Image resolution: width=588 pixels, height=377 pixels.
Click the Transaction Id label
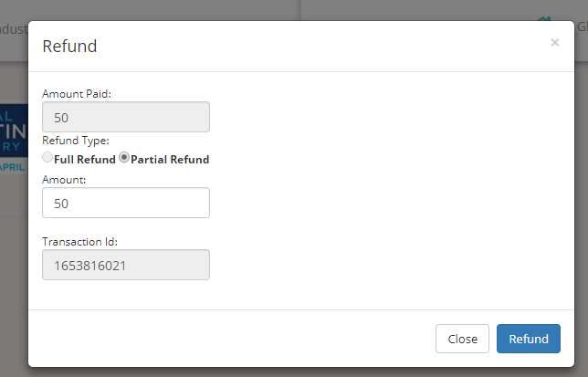tap(79, 242)
